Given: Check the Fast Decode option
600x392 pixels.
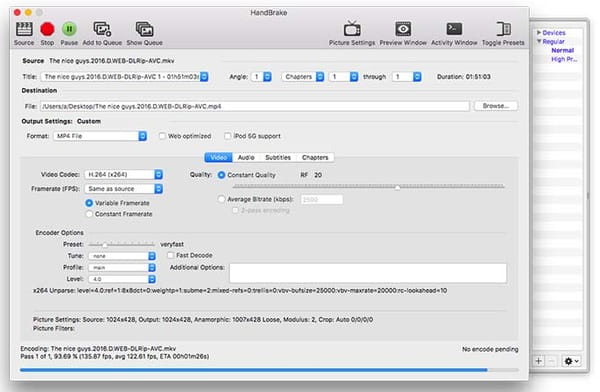Looking at the screenshot, I should pos(171,255).
